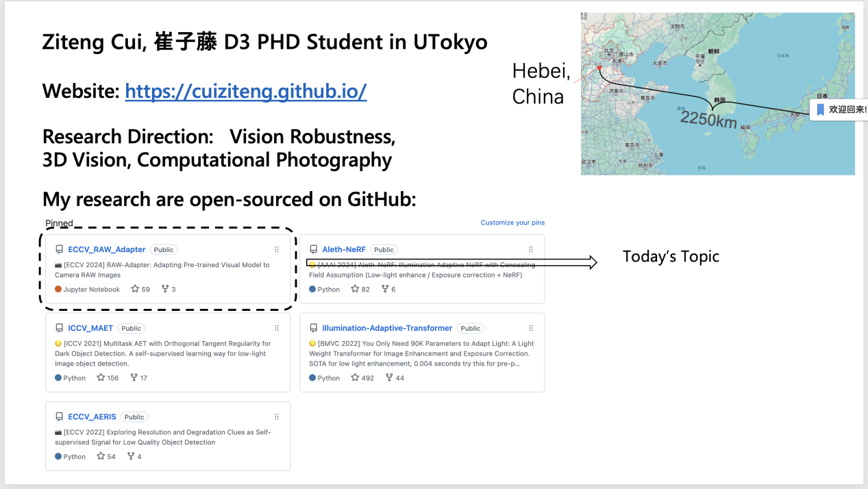Click the 2250km label on the map
868x489 pixels.
[708, 119]
